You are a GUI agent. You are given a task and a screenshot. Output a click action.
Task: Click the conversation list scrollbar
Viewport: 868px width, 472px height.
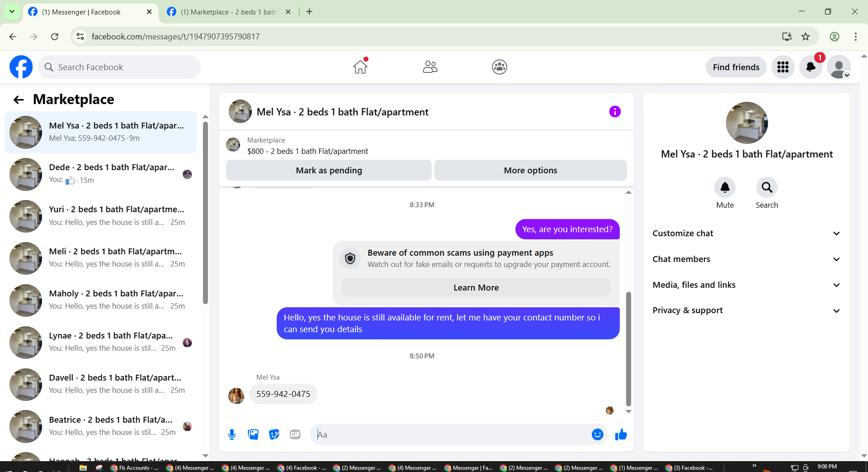(x=205, y=213)
